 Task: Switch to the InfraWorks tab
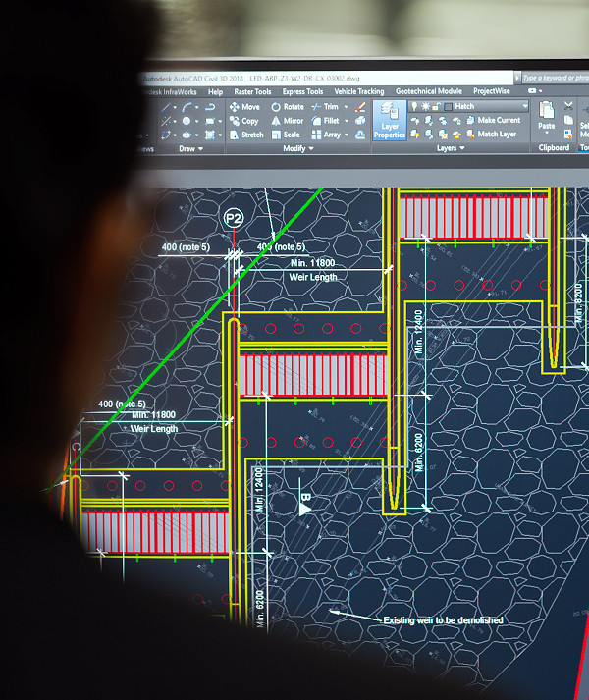pos(170,92)
